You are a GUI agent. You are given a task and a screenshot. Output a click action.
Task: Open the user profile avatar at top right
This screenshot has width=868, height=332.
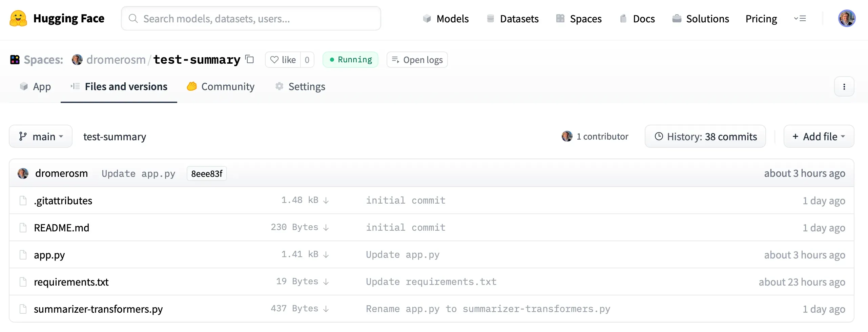(846, 18)
